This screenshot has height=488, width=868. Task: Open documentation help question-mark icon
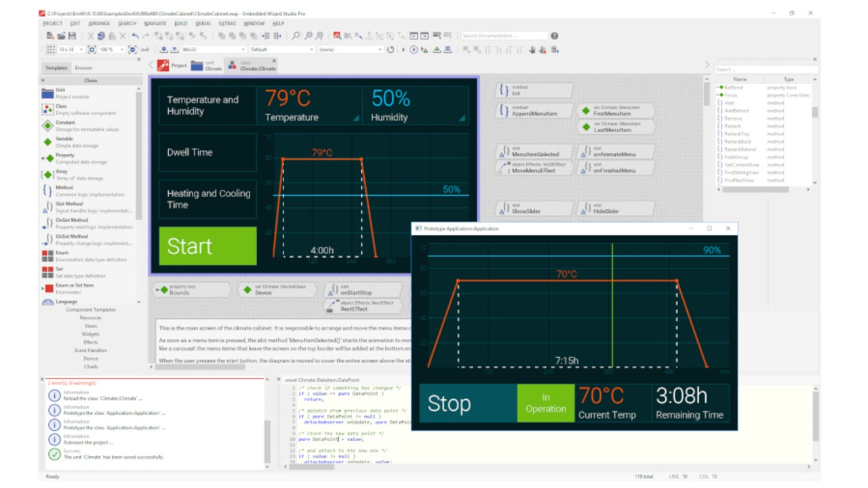554,36
